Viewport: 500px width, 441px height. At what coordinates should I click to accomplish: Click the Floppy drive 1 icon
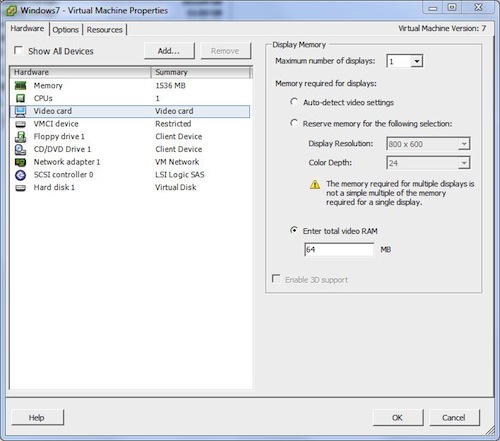[20, 137]
